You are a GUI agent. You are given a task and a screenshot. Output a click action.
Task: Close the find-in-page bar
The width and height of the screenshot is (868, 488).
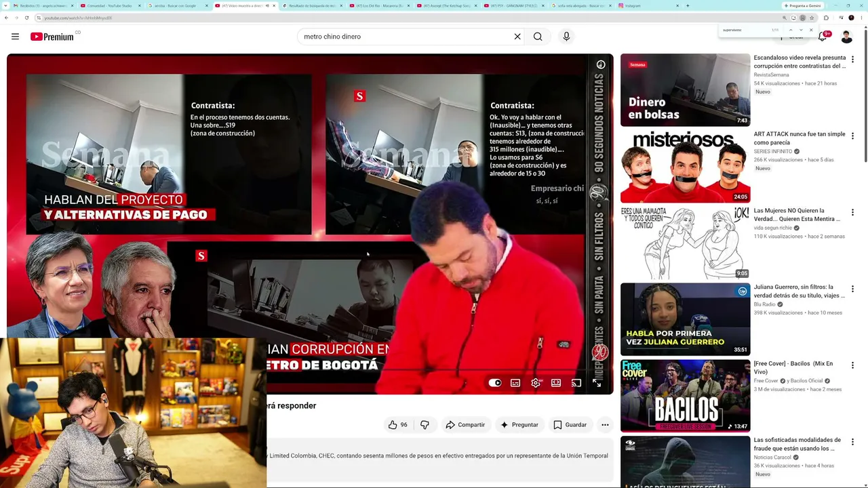coord(811,30)
